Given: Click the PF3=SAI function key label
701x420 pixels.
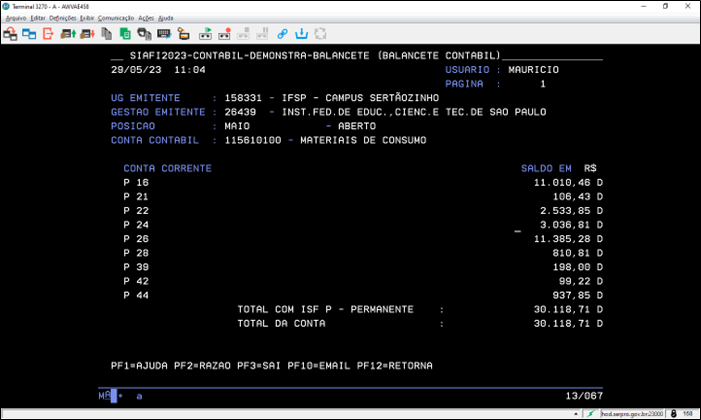Looking at the screenshot, I should tap(259, 366).
